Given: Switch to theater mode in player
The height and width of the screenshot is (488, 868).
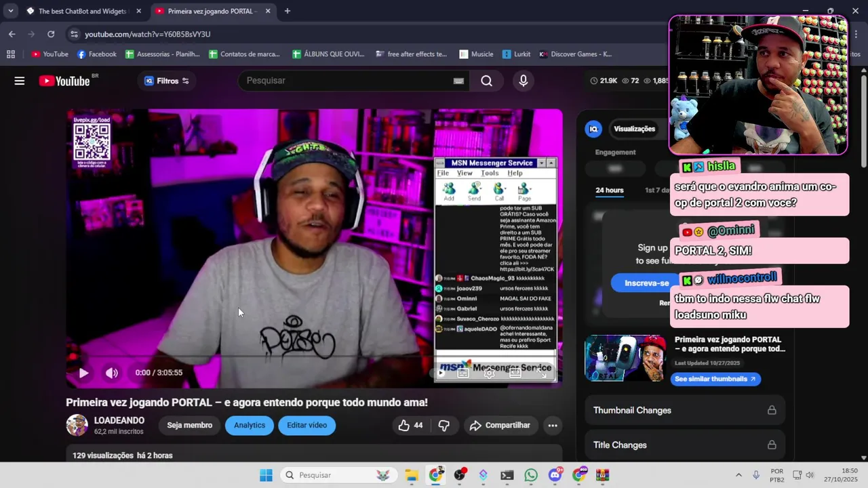Looking at the screenshot, I should (x=515, y=372).
